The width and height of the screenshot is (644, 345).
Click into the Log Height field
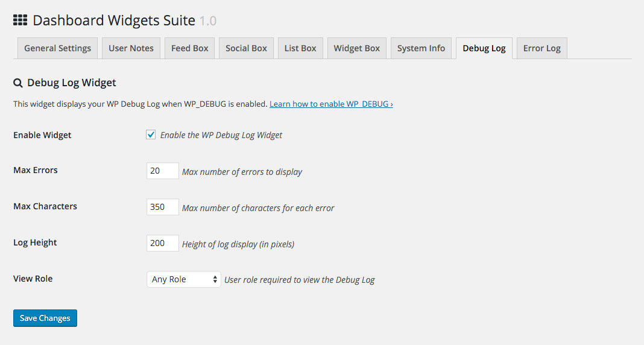pos(163,243)
